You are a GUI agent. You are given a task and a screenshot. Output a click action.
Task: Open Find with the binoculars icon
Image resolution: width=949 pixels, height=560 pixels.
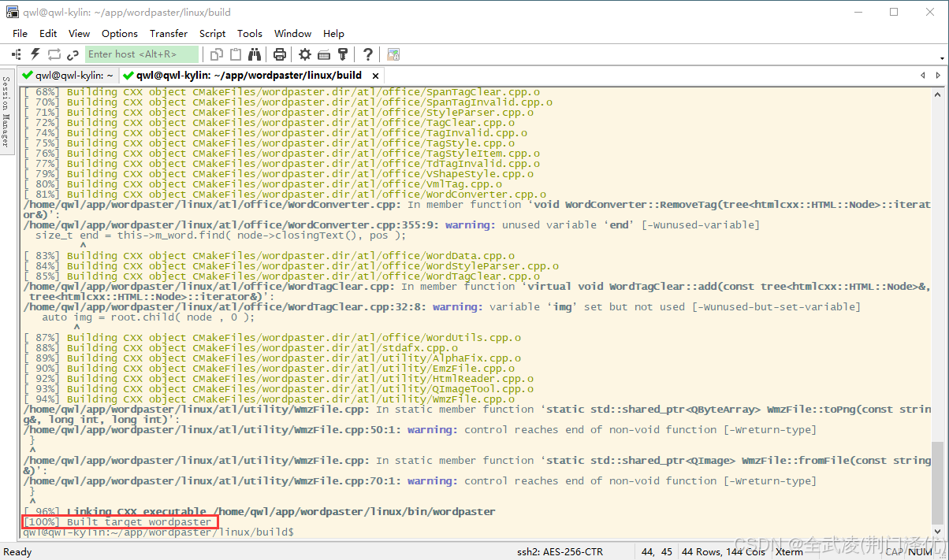tap(255, 54)
